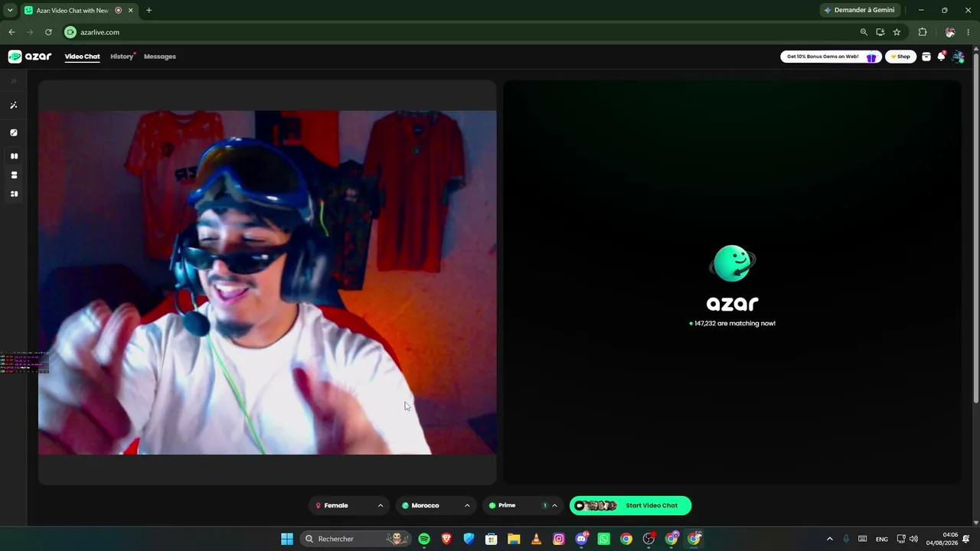
Task: Open the volume control in system tray
Action: tap(913, 539)
